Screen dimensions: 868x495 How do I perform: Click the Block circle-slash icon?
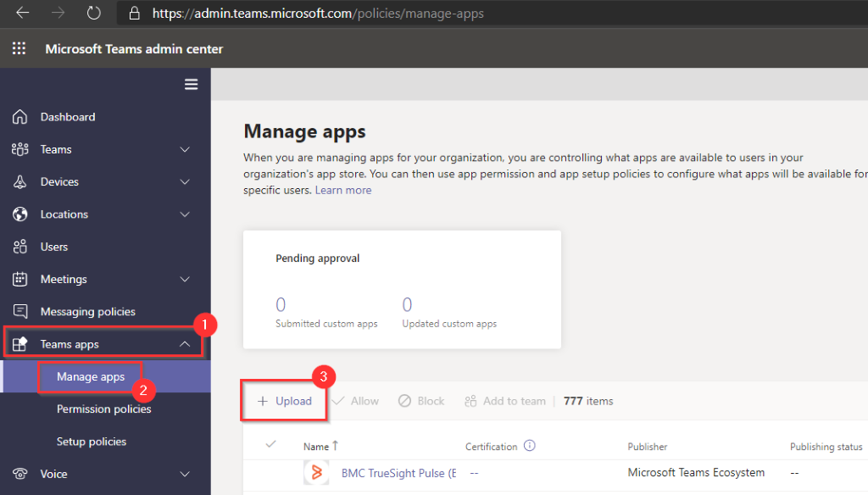coord(404,401)
